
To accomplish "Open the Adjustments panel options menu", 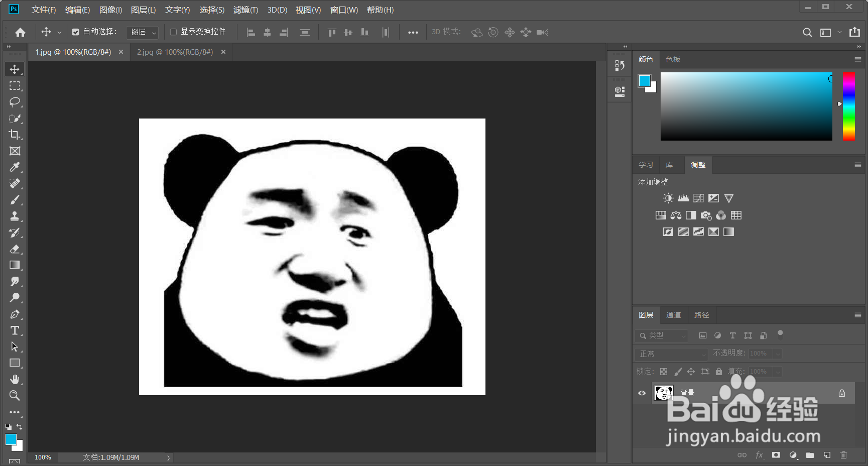I will (858, 165).
